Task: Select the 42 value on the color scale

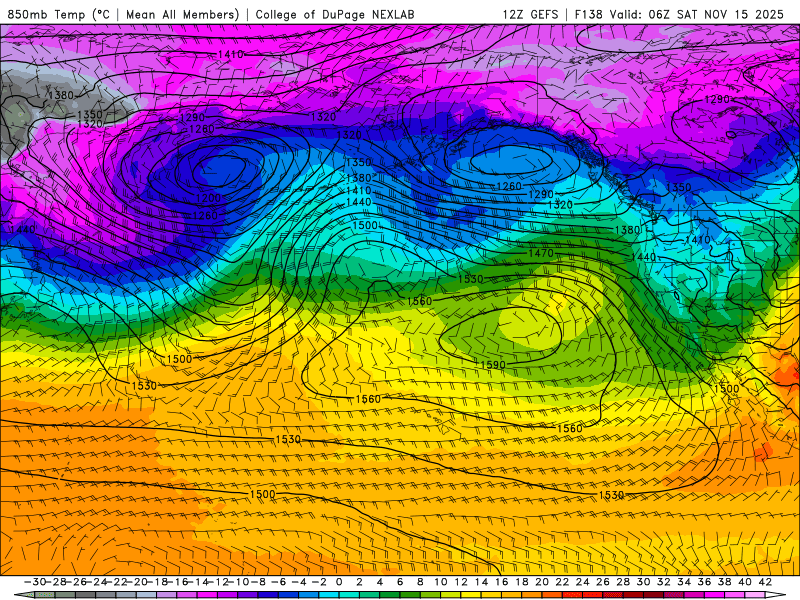Action: click(x=765, y=582)
